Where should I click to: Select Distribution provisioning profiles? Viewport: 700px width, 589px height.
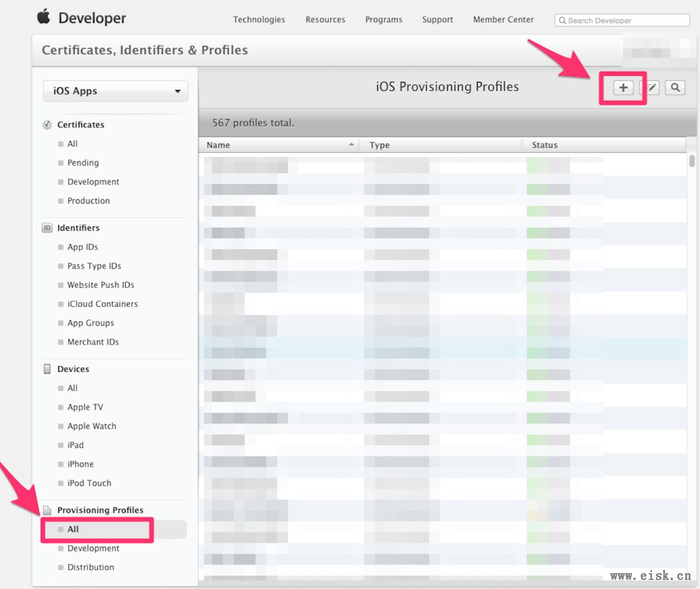[x=90, y=568]
